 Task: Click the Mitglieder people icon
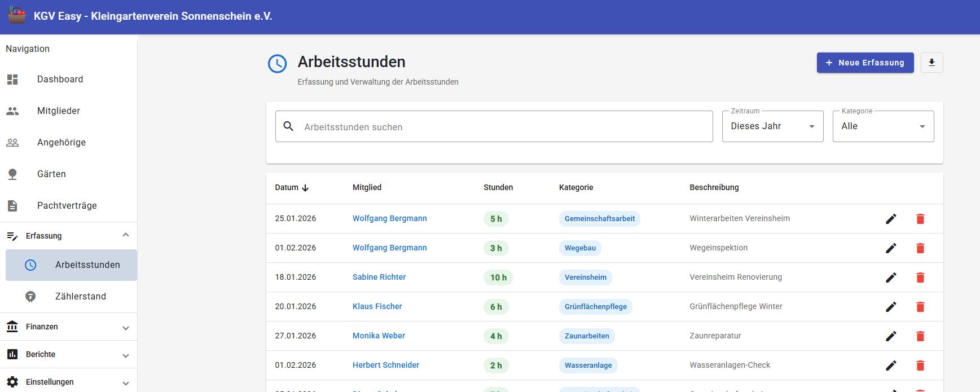pyautogui.click(x=12, y=111)
